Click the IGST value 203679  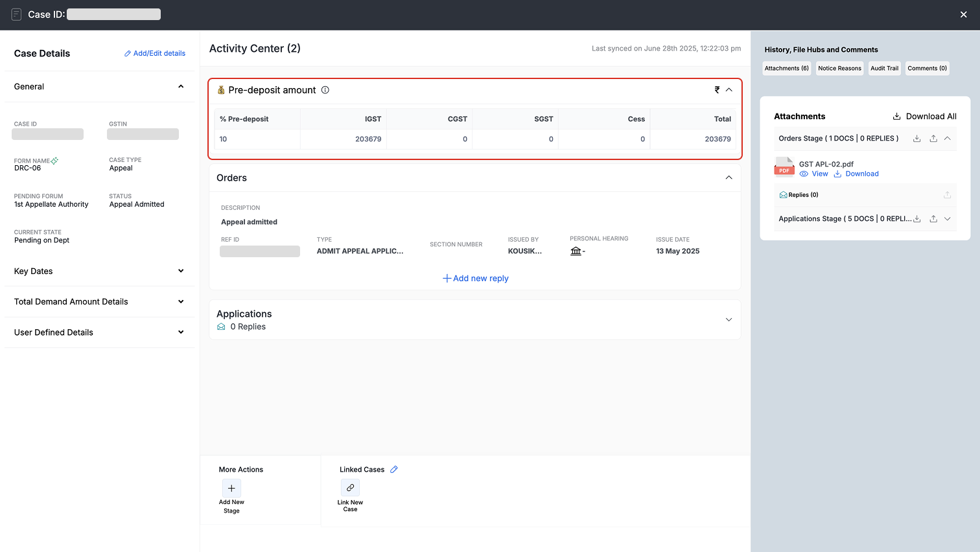tap(368, 139)
